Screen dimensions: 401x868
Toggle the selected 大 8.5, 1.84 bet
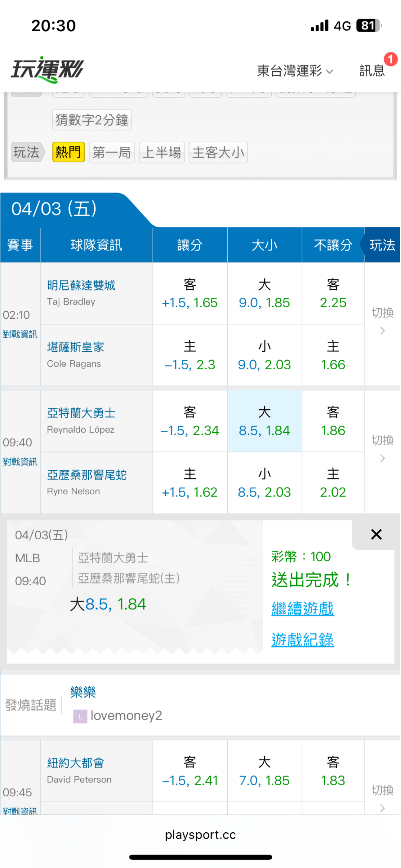point(264,421)
